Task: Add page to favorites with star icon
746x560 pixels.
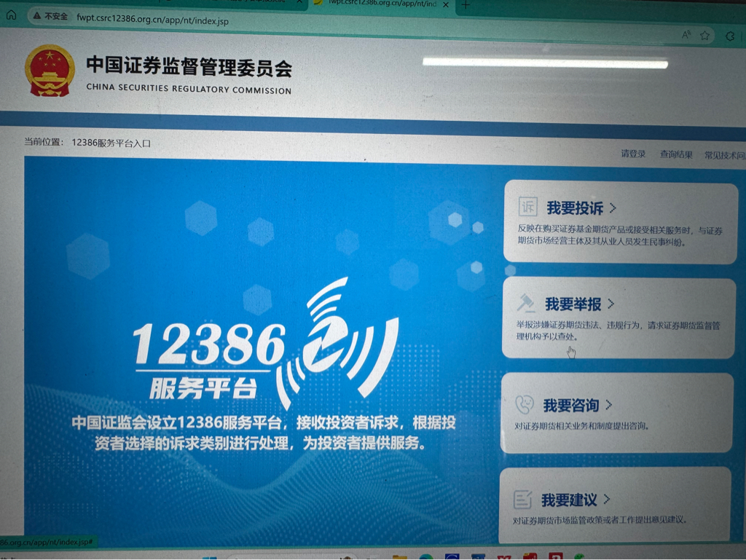Action: click(705, 36)
